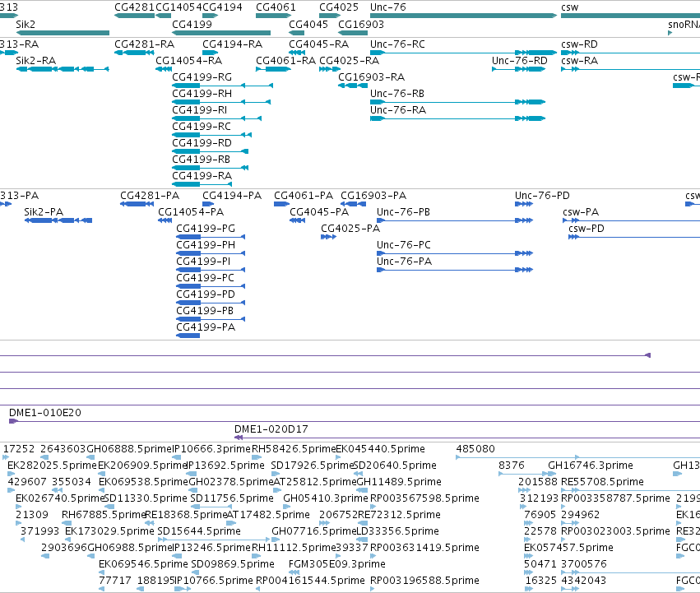Viewport: 700px width, 593px height.
Task: Click BAC clone DME1-010E20
Action: [x=355, y=421]
